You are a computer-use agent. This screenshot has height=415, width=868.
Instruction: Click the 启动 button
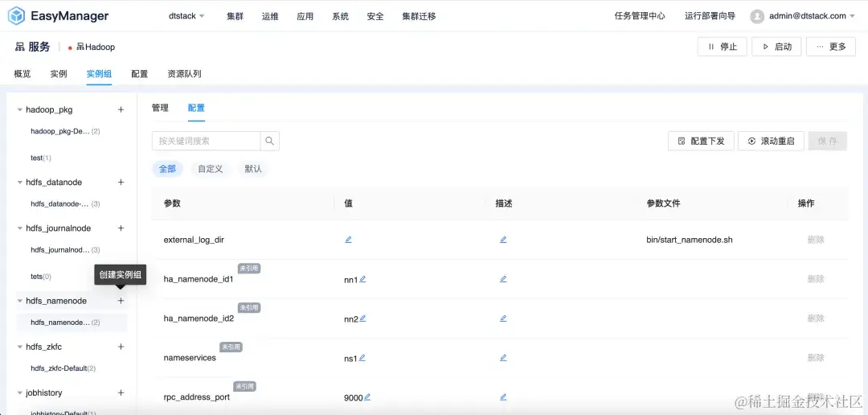776,47
